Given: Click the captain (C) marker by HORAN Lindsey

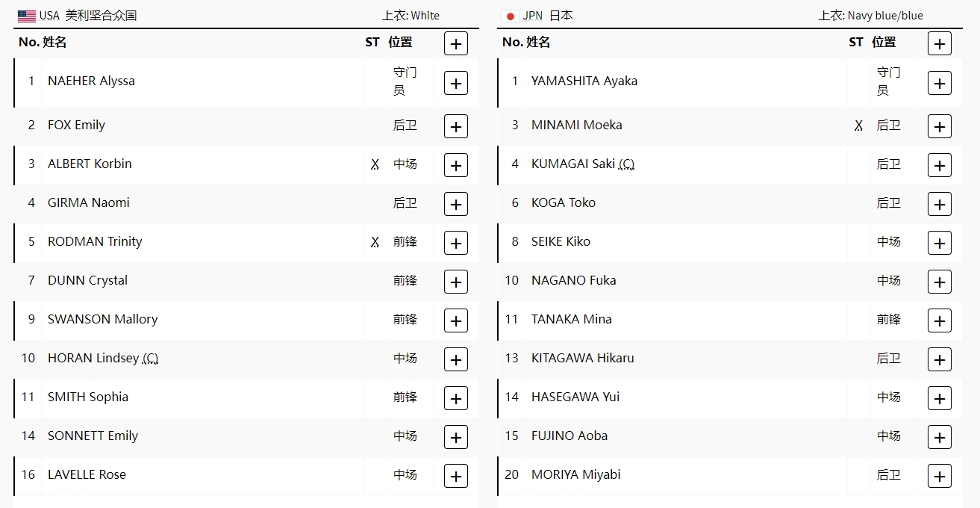Looking at the screenshot, I should pos(151,359).
